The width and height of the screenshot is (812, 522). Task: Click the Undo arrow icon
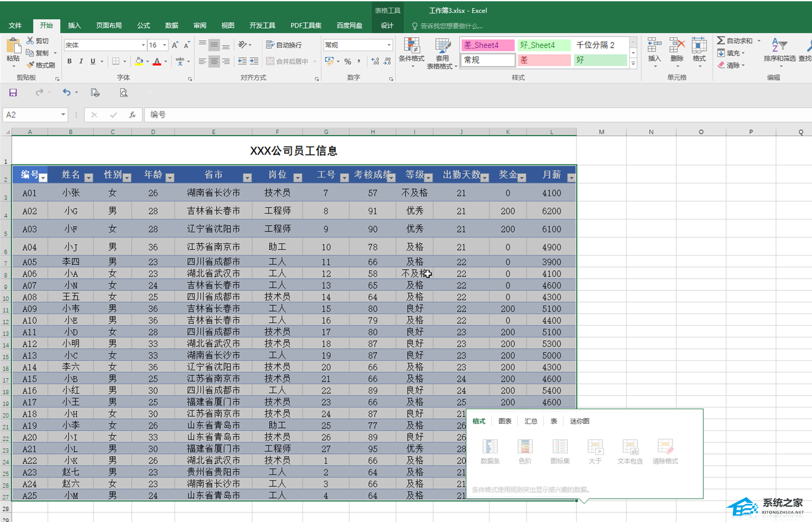point(66,92)
